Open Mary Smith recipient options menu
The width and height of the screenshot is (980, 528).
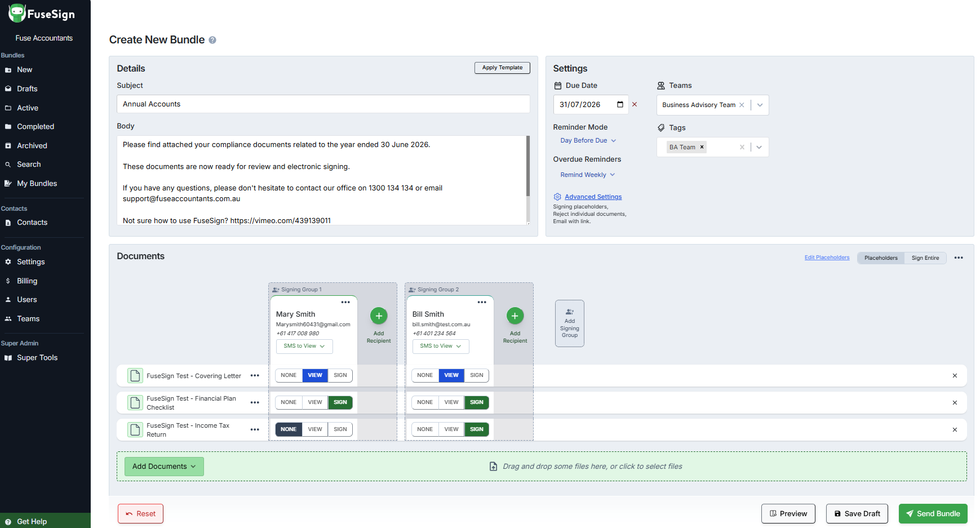345,302
